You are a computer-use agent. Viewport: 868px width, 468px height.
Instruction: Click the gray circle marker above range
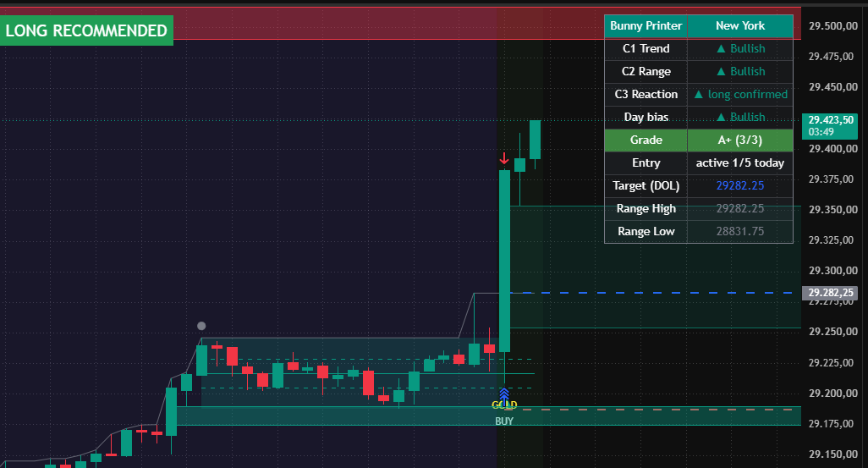(201, 326)
